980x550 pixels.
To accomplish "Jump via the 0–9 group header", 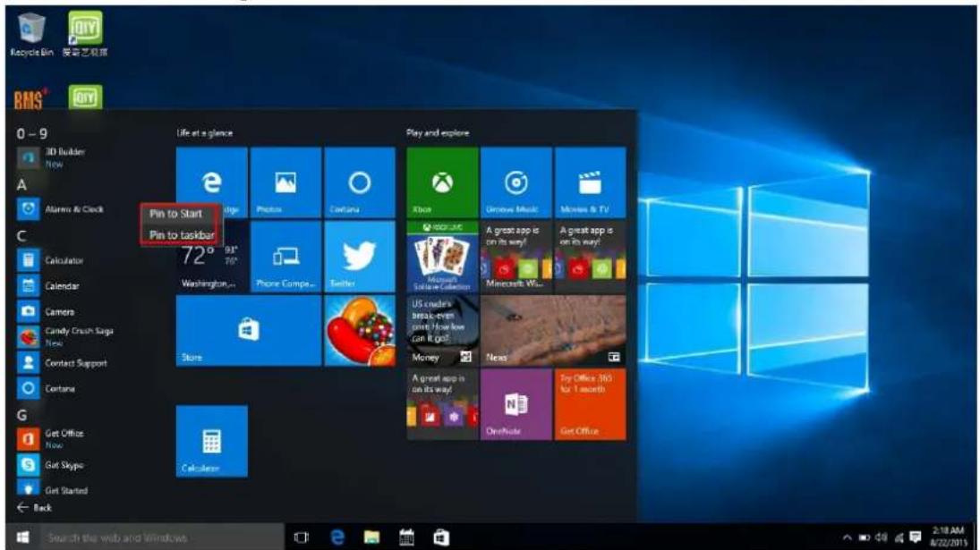I will (x=32, y=133).
